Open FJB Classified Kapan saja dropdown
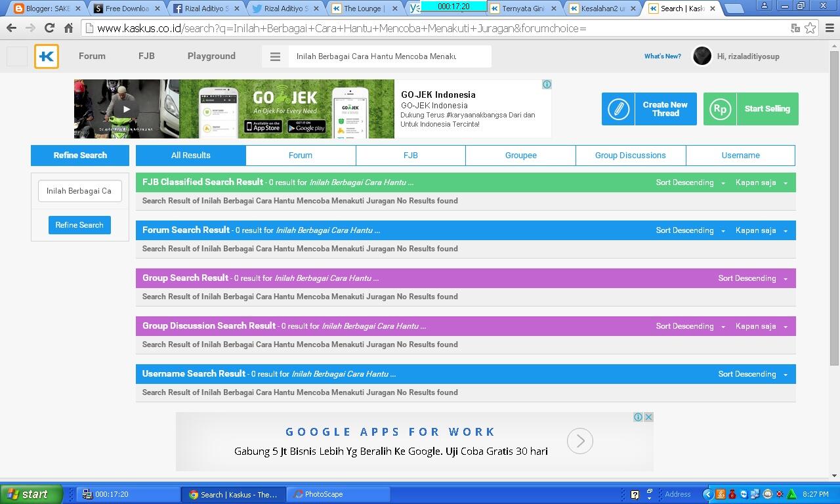 point(761,183)
